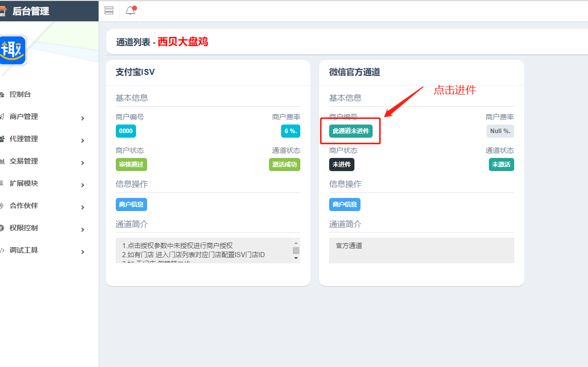Click 商户信息 under 支付宝ISV
Image resolution: width=588 pixels, height=367 pixels.
pos(131,205)
